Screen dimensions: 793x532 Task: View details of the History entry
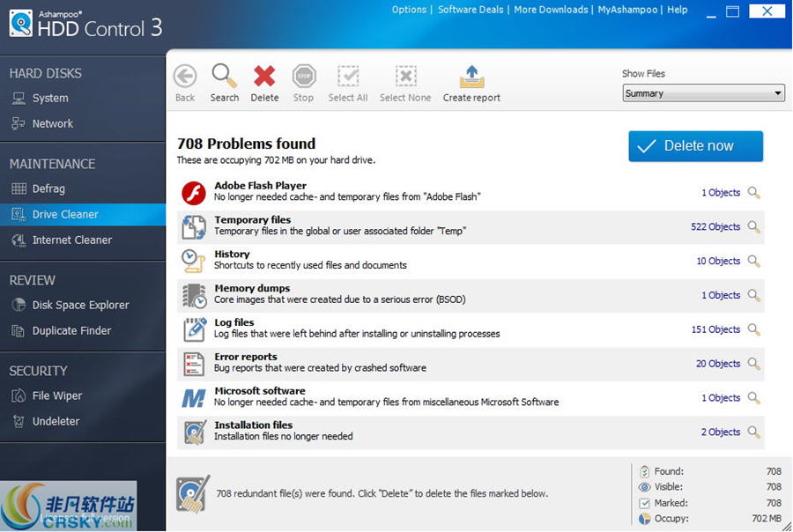[x=753, y=261]
